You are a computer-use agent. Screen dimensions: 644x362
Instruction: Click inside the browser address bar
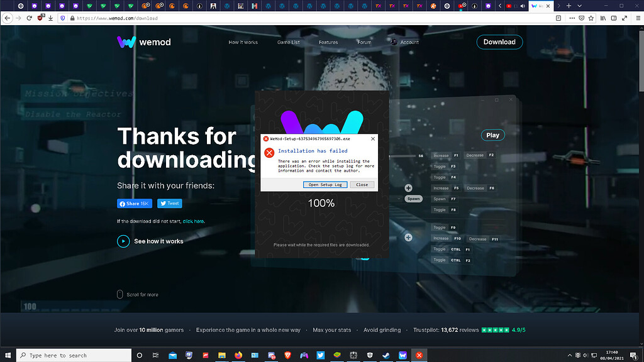click(189, 18)
